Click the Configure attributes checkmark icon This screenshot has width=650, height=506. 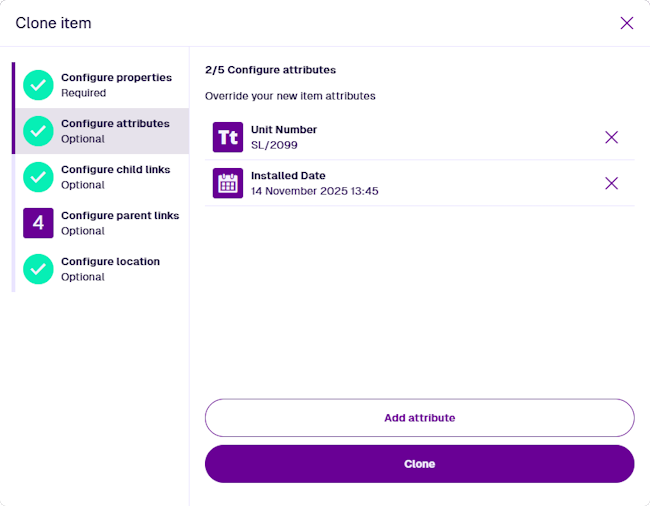click(38, 131)
